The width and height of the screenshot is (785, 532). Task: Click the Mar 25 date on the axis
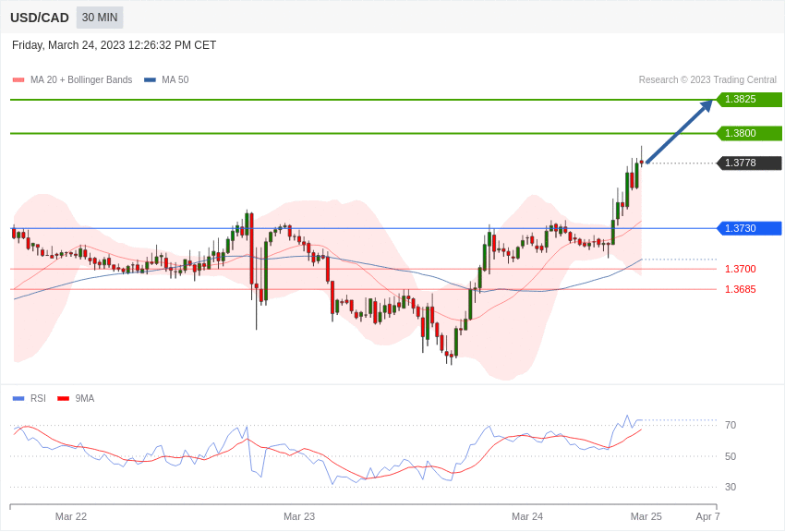(x=646, y=516)
